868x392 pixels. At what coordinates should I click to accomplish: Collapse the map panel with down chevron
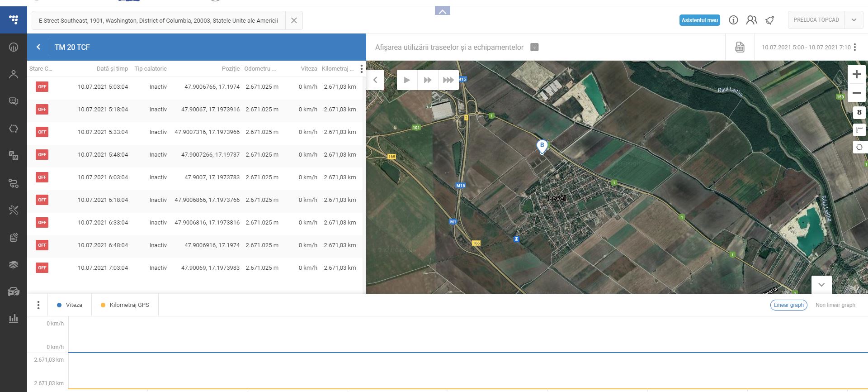pyautogui.click(x=821, y=285)
